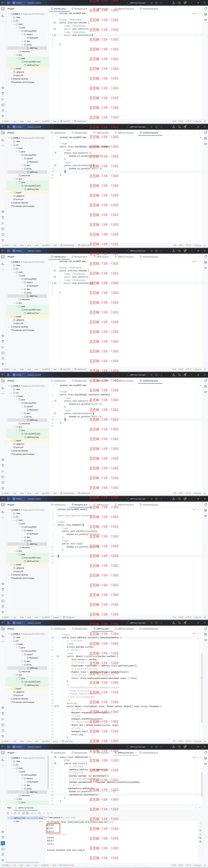This screenshot has width=208, height=868.
Task: Toggle scroll to end in Run console
Action: click(x=200, y=834)
